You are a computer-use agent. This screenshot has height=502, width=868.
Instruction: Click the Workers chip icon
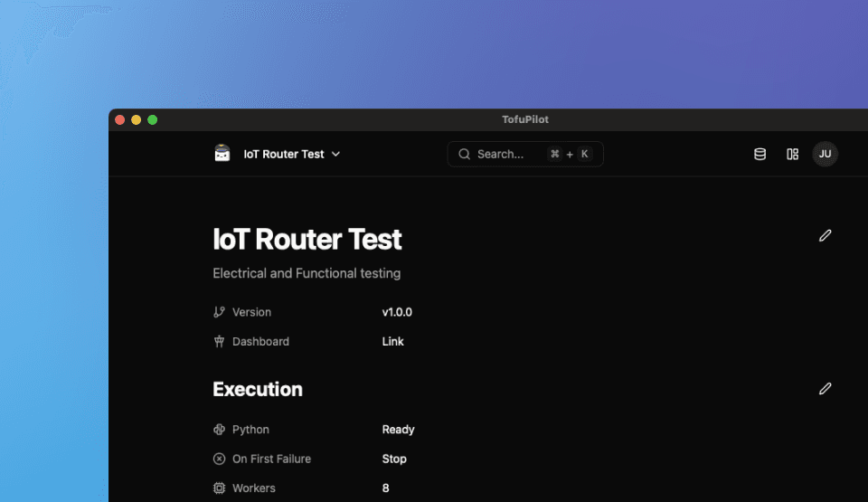[219, 488]
